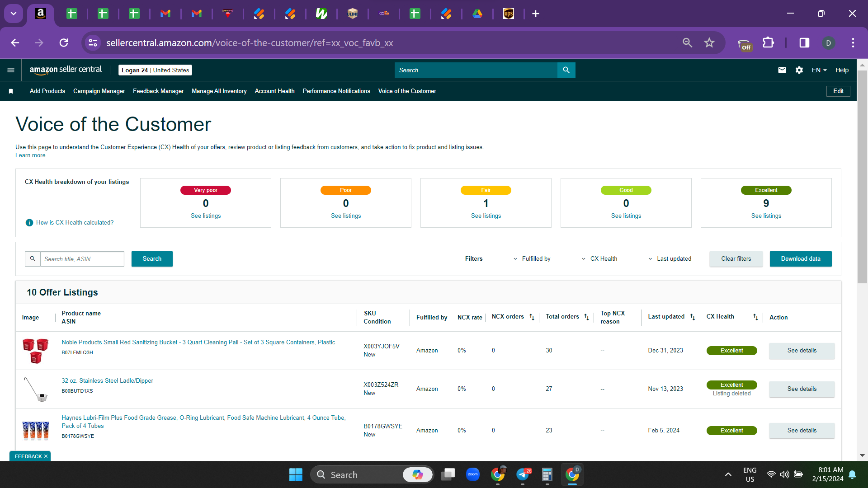The image size is (868, 488).
Task: Dismiss the FEEDBACK tab with its X
Action: tap(46, 456)
